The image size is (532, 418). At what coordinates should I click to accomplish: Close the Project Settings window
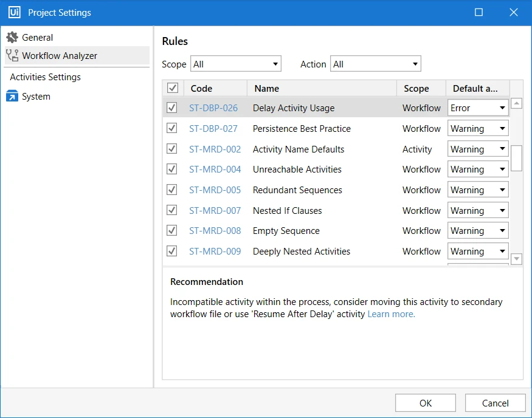[x=514, y=13]
